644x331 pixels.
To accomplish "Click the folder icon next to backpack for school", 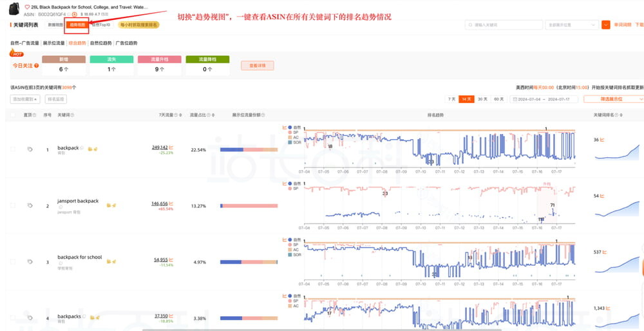I will [x=109, y=261].
